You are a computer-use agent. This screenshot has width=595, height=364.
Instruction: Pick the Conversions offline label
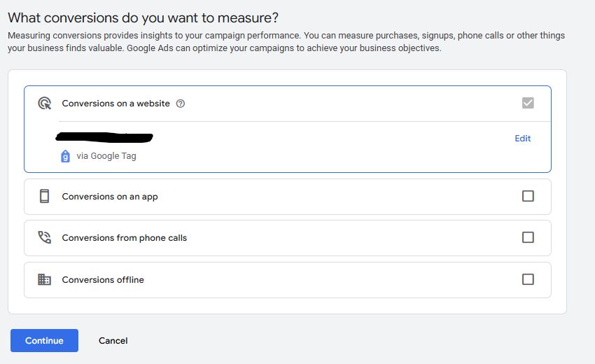[103, 280]
